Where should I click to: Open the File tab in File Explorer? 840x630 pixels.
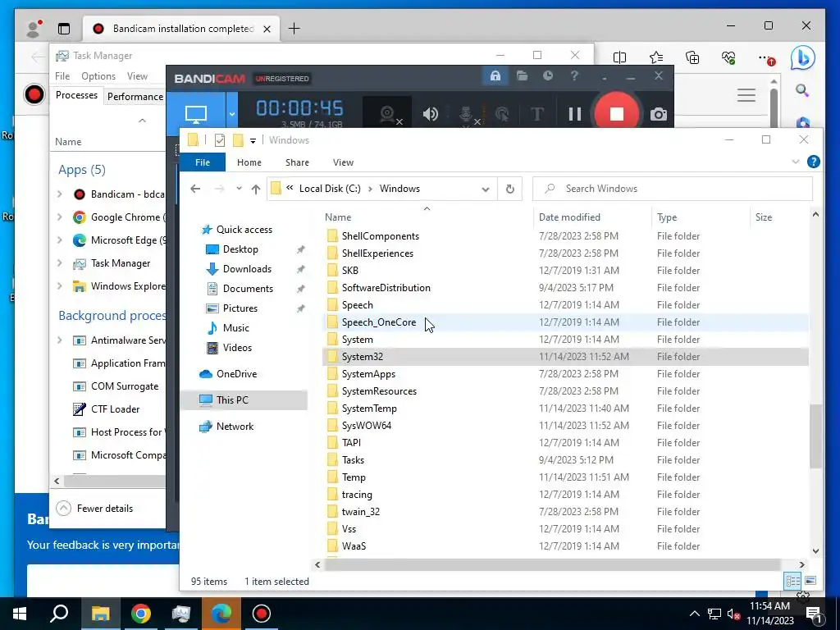point(203,162)
